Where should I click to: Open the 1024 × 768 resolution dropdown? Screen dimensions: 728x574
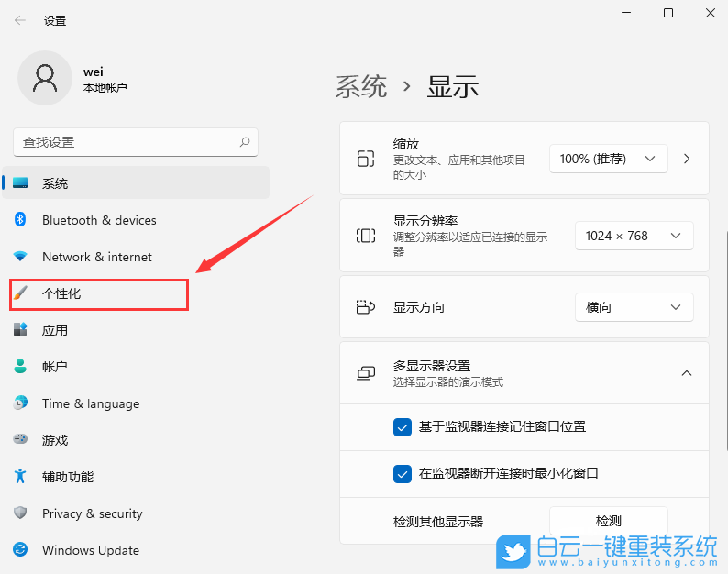click(634, 236)
